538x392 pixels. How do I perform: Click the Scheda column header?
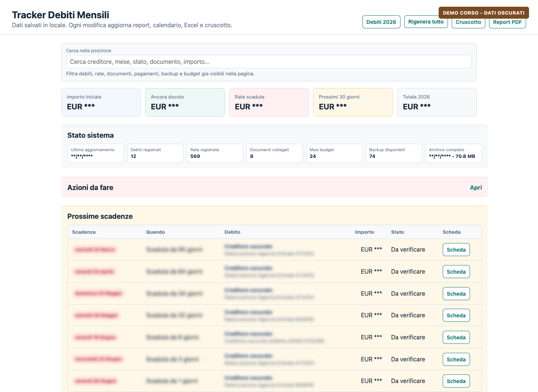point(451,232)
